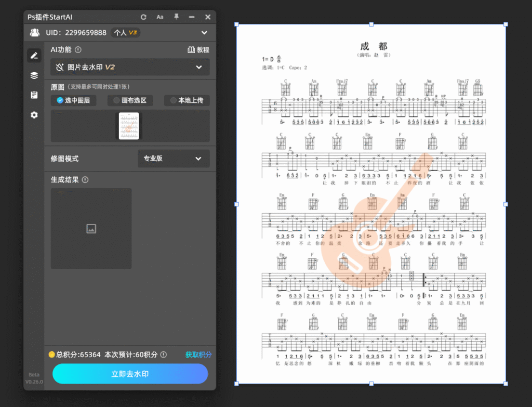Click the empty generated result placeholder
The image size is (532, 407).
[91, 228]
